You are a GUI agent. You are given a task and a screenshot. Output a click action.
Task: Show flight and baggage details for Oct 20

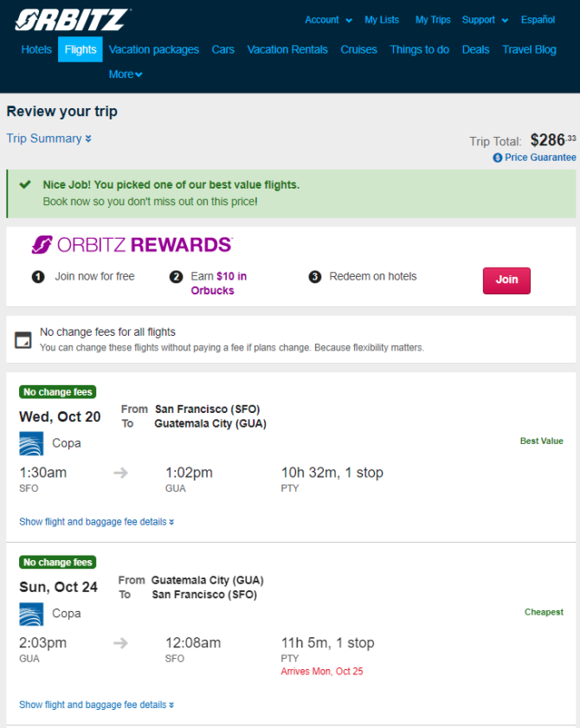pos(97,522)
